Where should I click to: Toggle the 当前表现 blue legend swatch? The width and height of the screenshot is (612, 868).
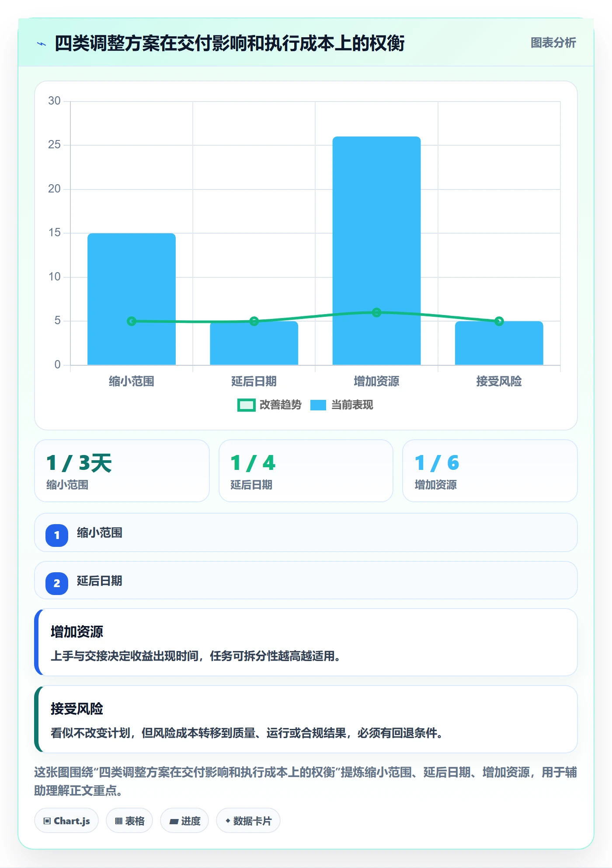pos(318,405)
